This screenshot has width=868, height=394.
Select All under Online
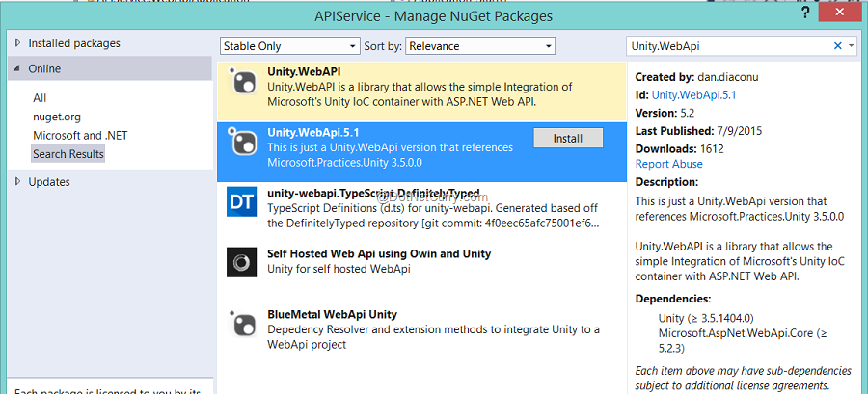(x=40, y=98)
